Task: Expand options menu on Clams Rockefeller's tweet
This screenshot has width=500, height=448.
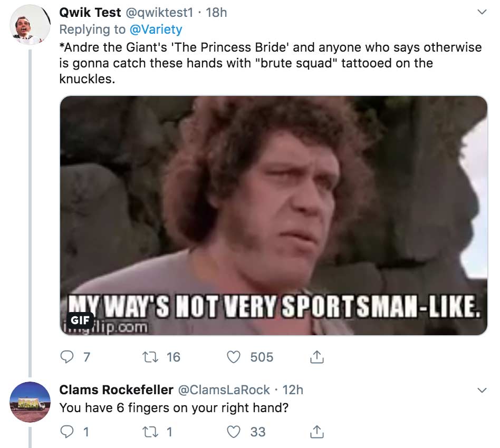Action: 481,391
